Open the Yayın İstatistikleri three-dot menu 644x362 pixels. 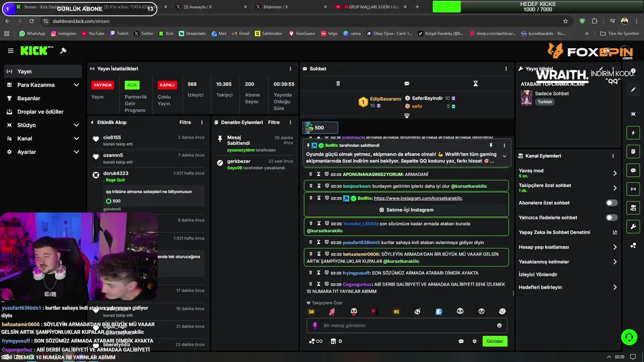(290, 69)
